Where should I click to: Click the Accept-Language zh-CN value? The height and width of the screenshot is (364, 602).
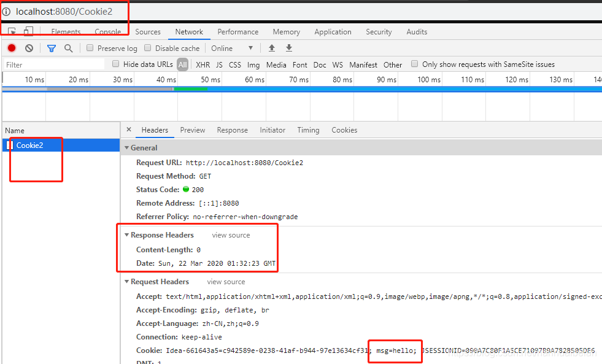coord(230,323)
